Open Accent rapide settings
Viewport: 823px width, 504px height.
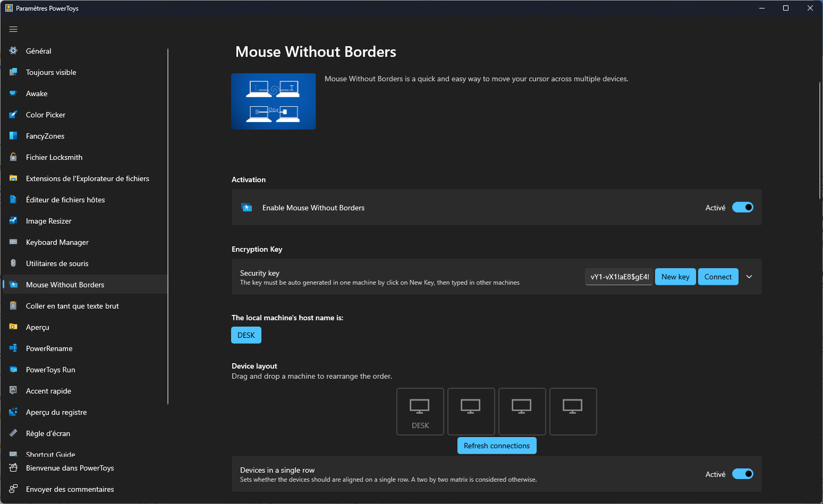(85, 391)
